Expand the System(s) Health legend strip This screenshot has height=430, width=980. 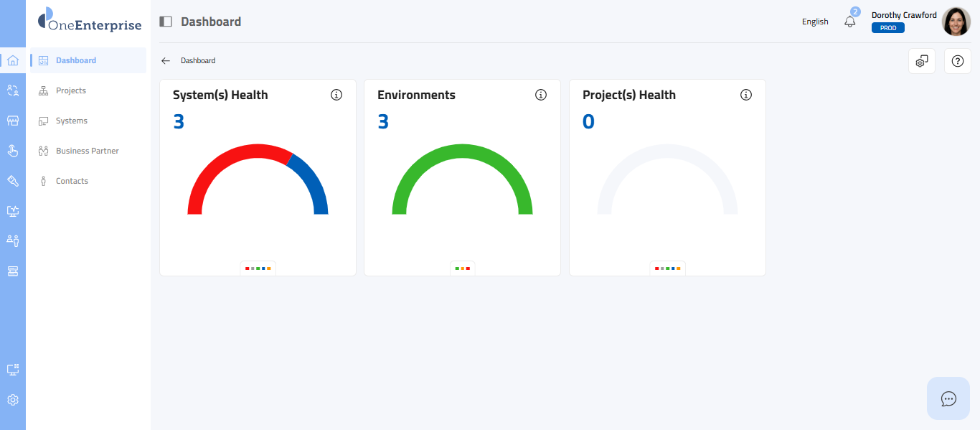tap(258, 268)
